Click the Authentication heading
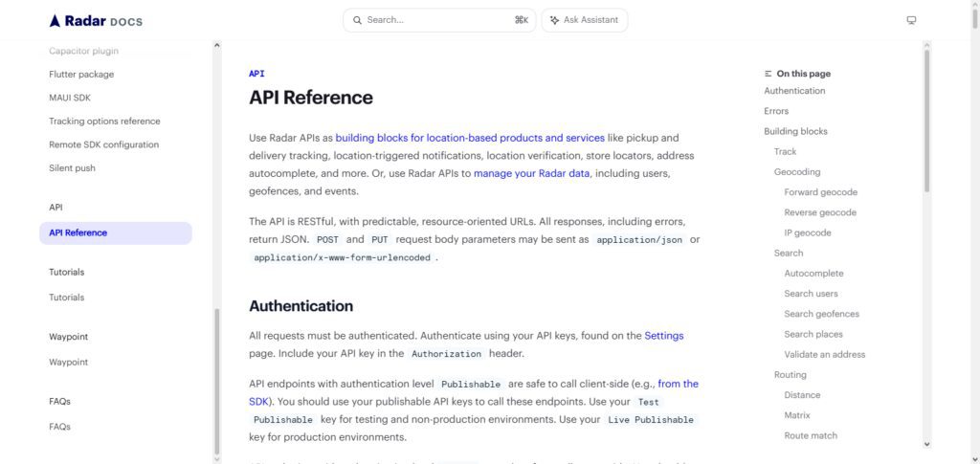The width and height of the screenshot is (980, 464). click(301, 306)
